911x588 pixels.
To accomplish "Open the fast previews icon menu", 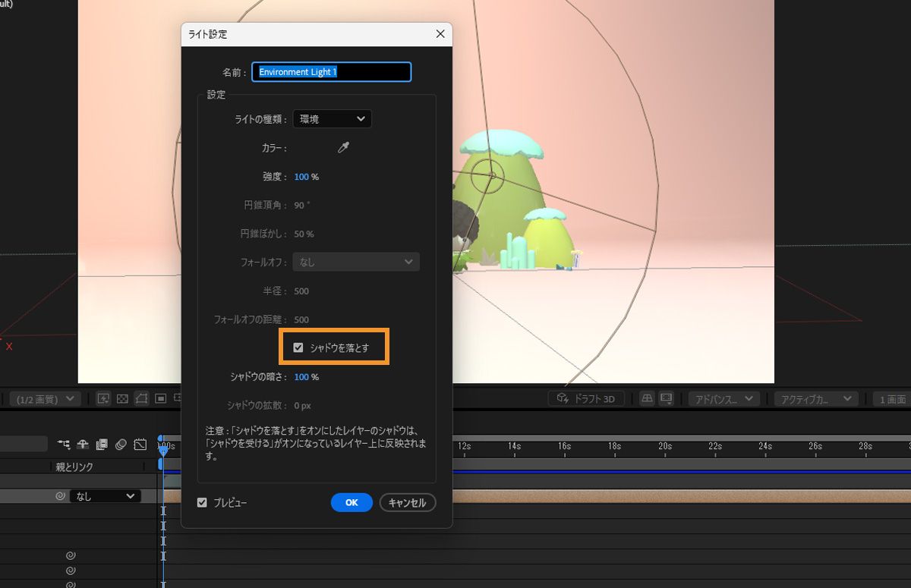I will tap(104, 399).
